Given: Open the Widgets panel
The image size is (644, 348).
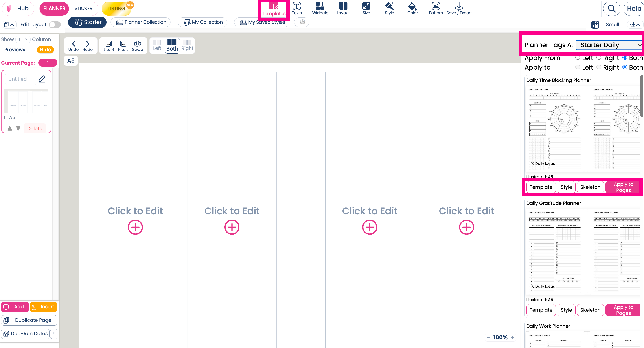Looking at the screenshot, I should [x=320, y=9].
